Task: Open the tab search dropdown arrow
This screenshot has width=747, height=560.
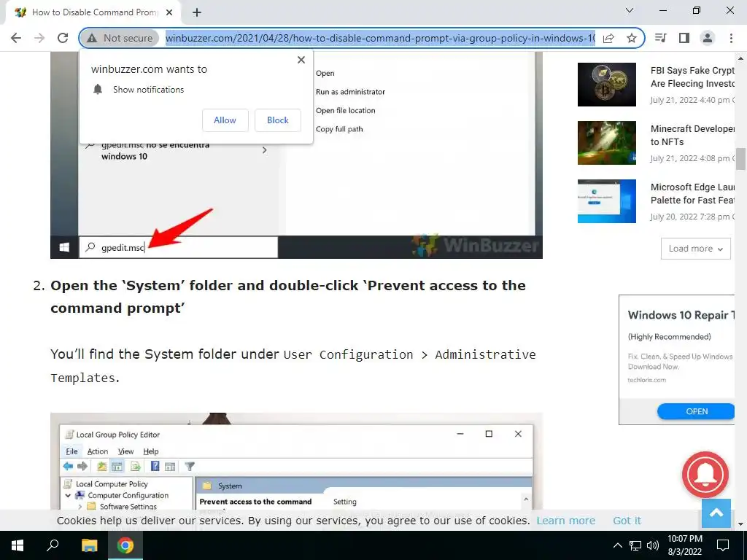Action: pyautogui.click(x=630, y=10)
